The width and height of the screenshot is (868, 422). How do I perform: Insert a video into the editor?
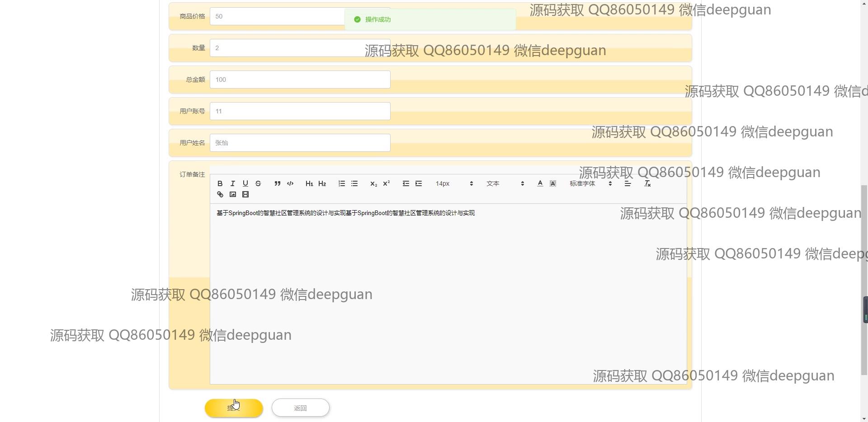pos(245,194)
